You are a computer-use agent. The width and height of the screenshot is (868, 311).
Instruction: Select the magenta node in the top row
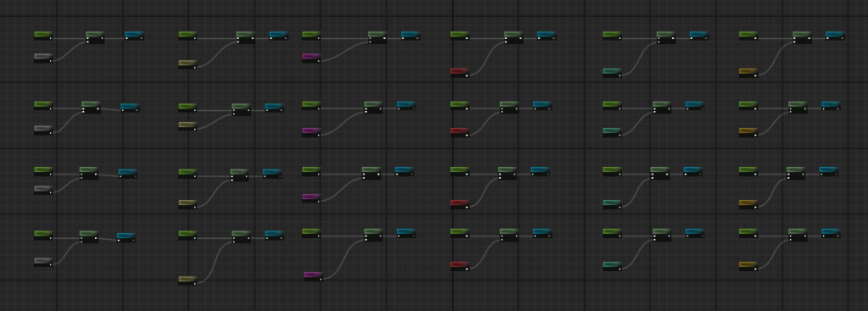[311, 58]
